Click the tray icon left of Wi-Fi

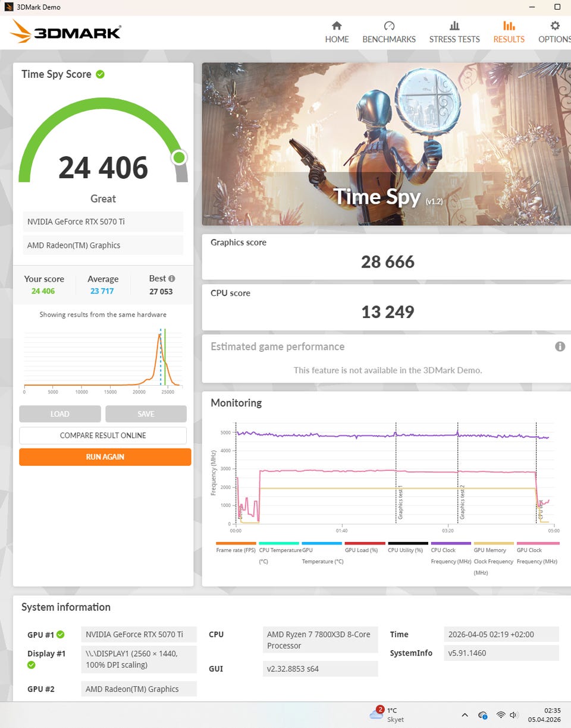(x=483, y=715)
